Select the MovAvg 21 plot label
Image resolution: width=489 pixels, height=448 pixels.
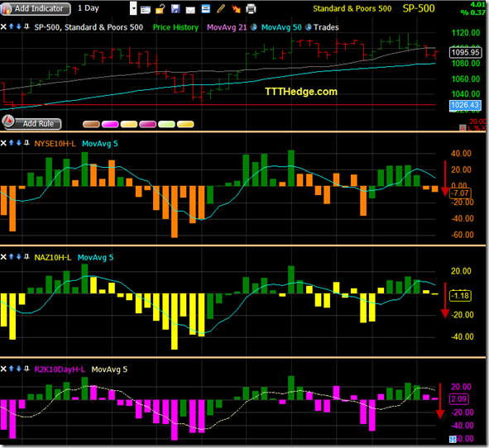pos(227,27)
